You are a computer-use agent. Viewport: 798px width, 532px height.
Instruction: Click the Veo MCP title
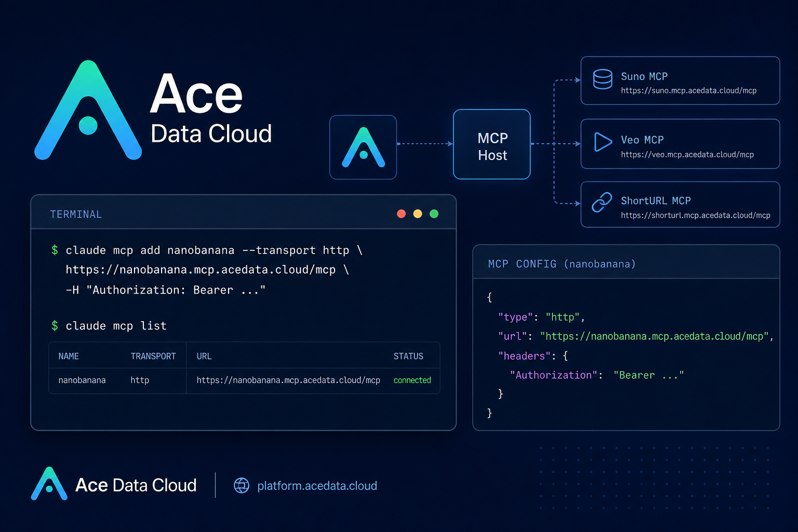(x=642, y=140)
